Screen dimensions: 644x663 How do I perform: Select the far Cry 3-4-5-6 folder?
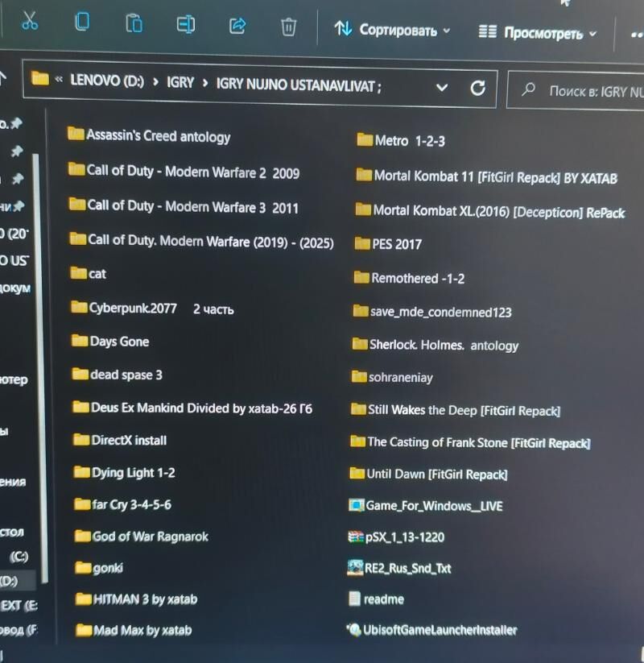(122, 504)
